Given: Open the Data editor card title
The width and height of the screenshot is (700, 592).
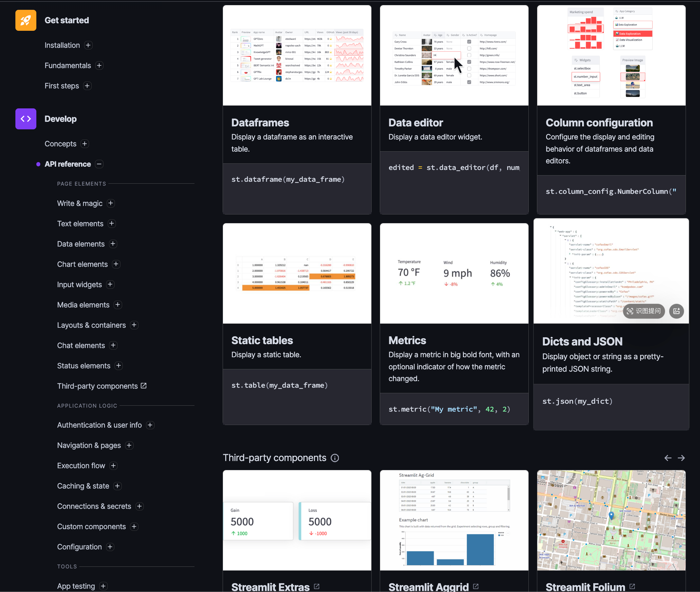Looking at the screenshot, I should click(415, 122).
